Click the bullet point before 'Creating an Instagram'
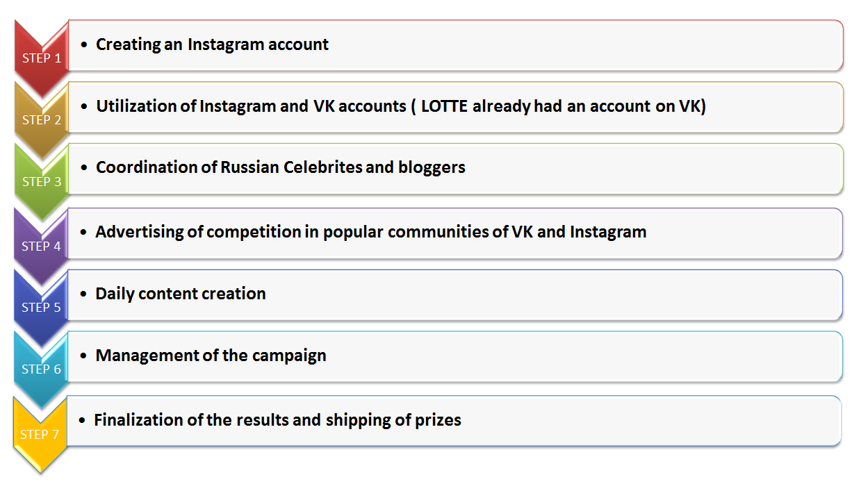Screen dimensions: 868x484 pyautogui.click(x=85, y=44)
